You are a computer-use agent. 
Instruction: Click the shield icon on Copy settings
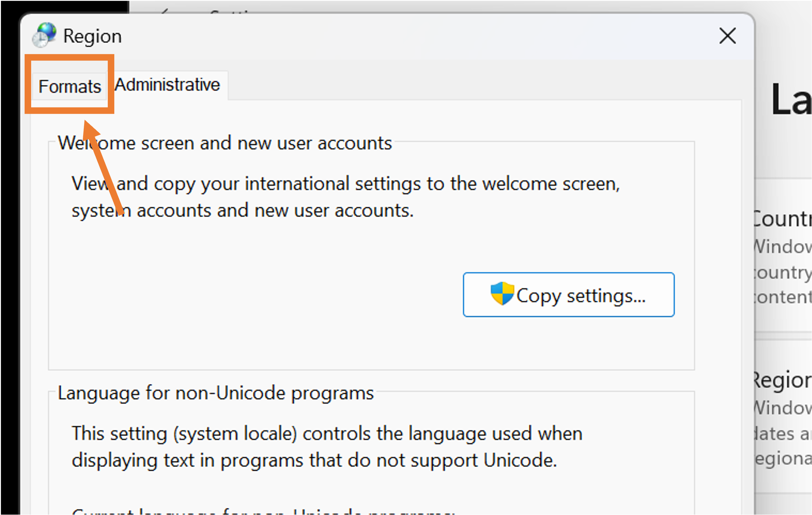pos(502,294)
